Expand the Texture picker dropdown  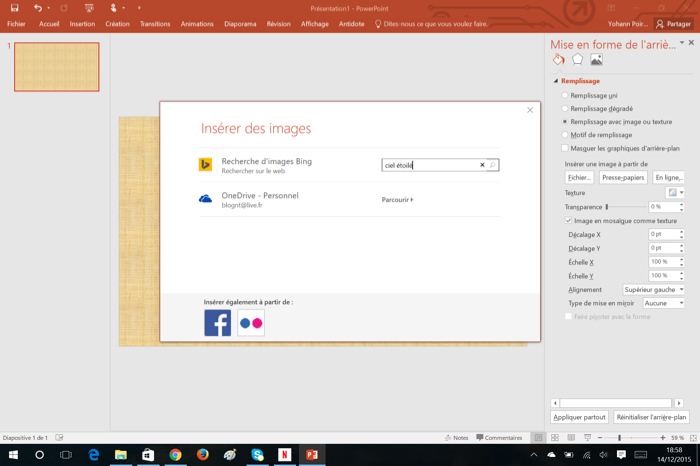pyautogui.click(x=676, y=193)
